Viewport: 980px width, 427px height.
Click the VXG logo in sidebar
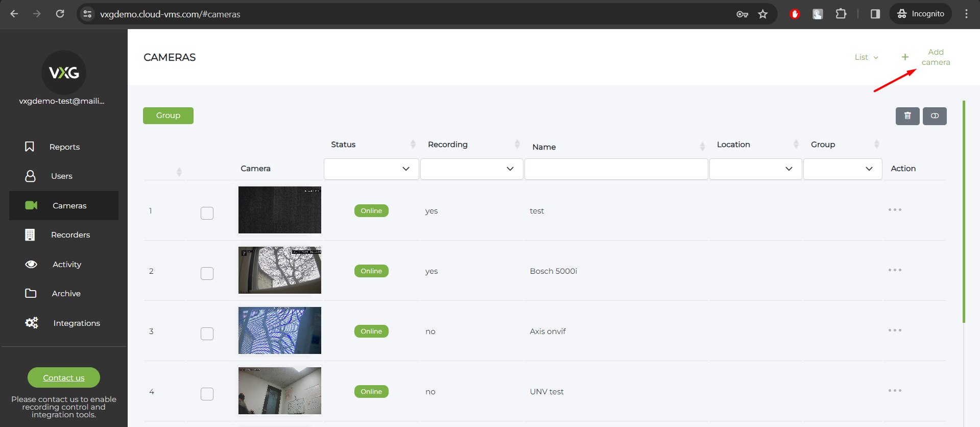pos(64,73)
